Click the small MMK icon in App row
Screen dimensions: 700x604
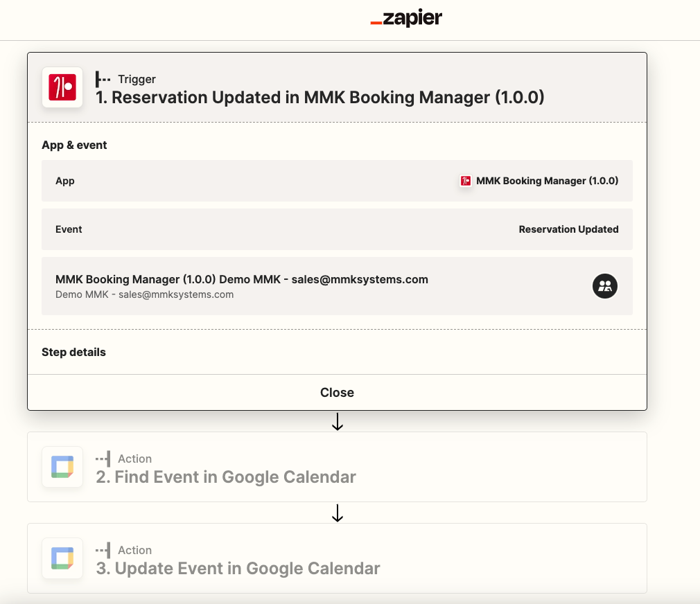(x=466, y=181)
